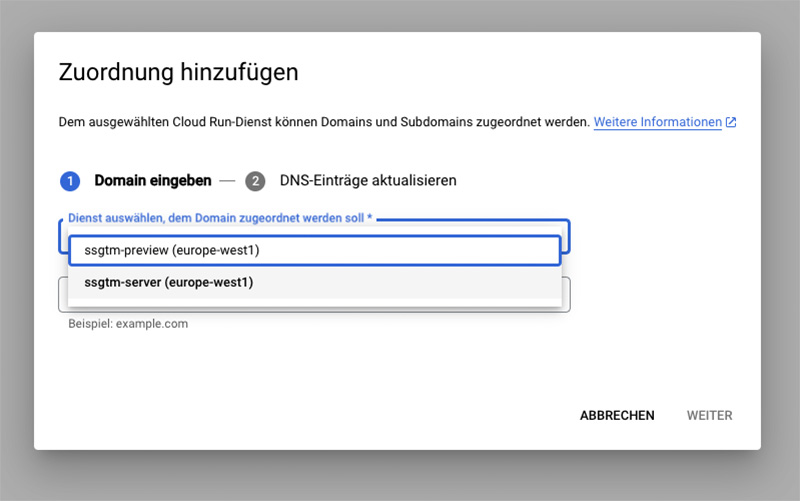Choose ssgtm-server (europe-west1) from list

[x=315, y=282]
